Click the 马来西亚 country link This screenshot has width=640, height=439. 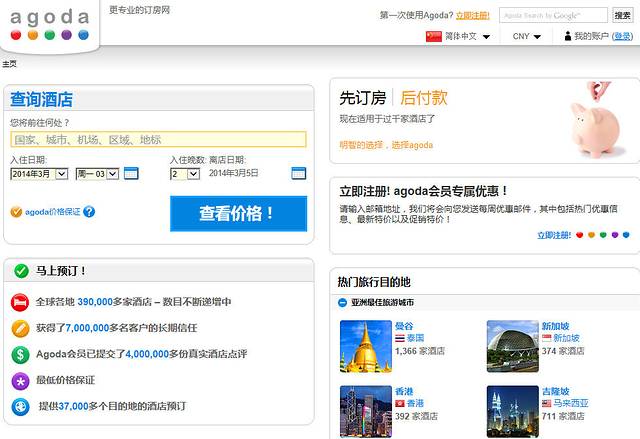[571, 404]
